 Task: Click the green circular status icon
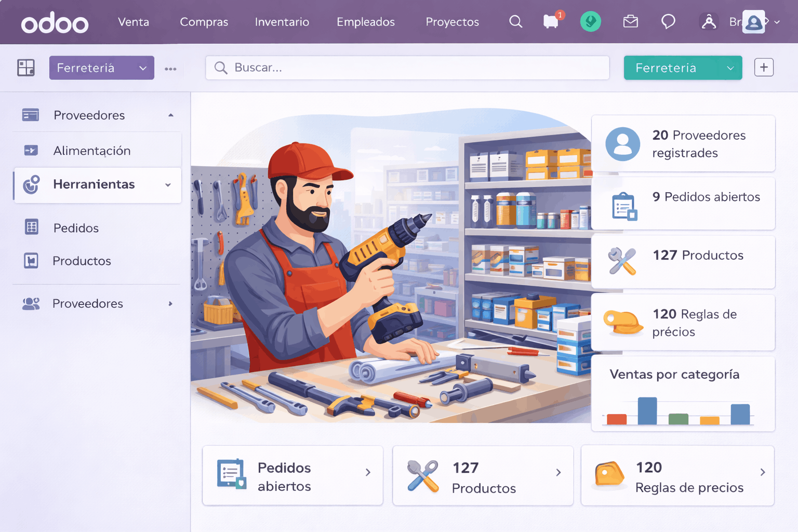click(x=590, y=22)
